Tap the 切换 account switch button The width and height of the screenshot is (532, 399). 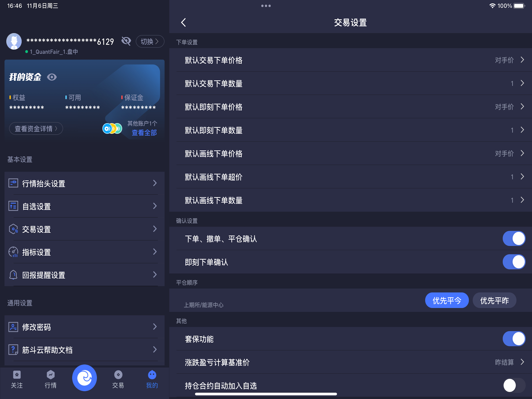tap(150, 42)
